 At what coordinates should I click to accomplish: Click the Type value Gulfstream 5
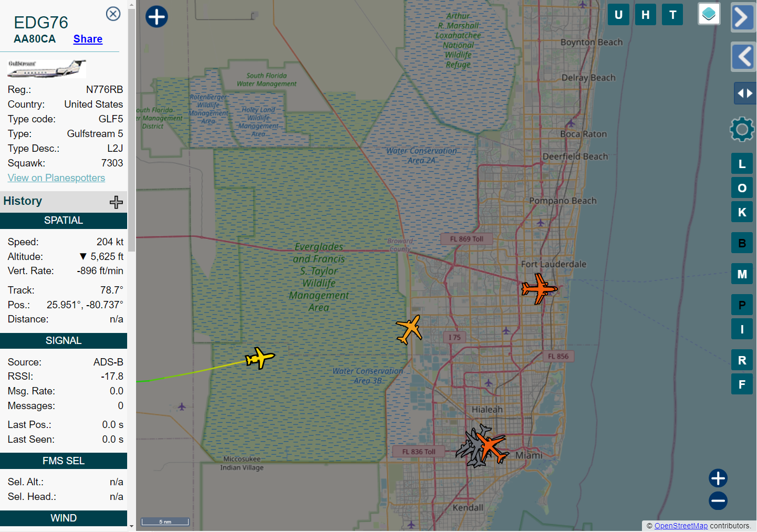click(x=95, y=134)
